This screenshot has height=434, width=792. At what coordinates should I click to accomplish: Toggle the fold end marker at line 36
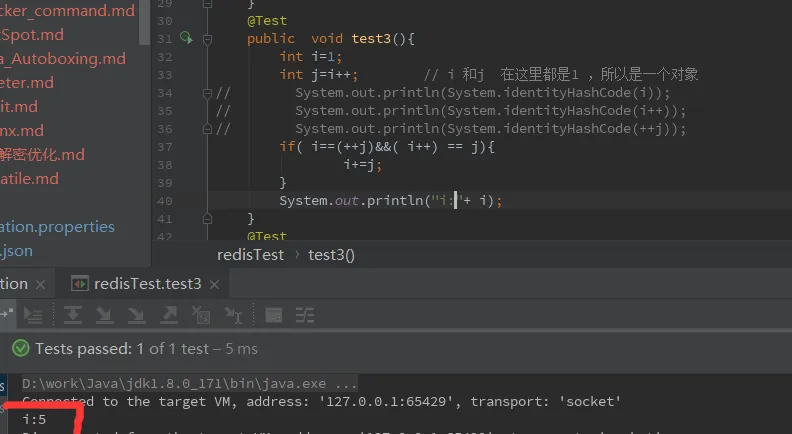(x=207, y=129)
